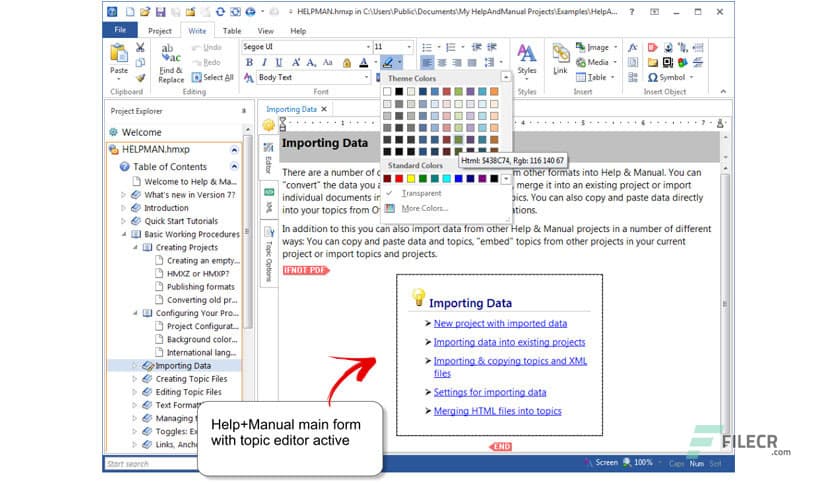Pick the yellow Standard Colors swatch
836x484 pixels.
click(411, 178)
